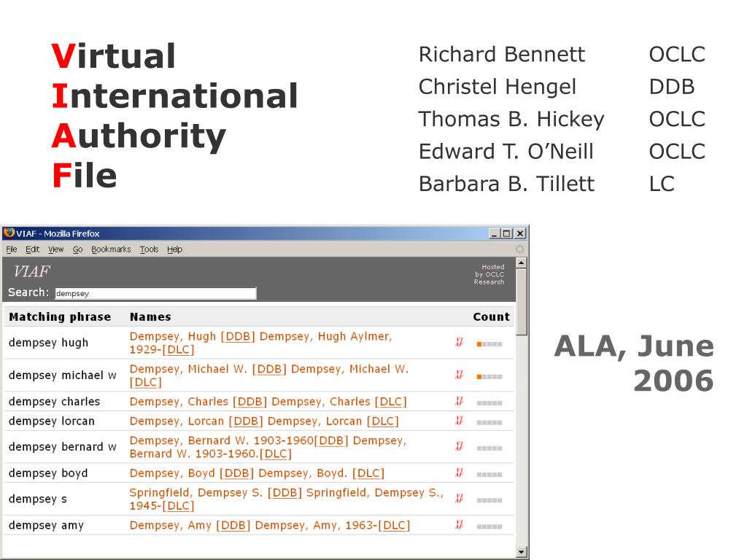This screenshot has height=560, width=747.
Task: Open the Bookmarks menu
Action: click(x=111, y=249)
